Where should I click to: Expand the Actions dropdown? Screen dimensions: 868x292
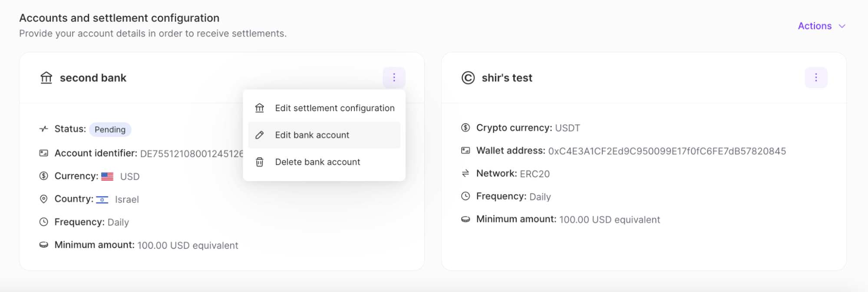coord(821,26)
